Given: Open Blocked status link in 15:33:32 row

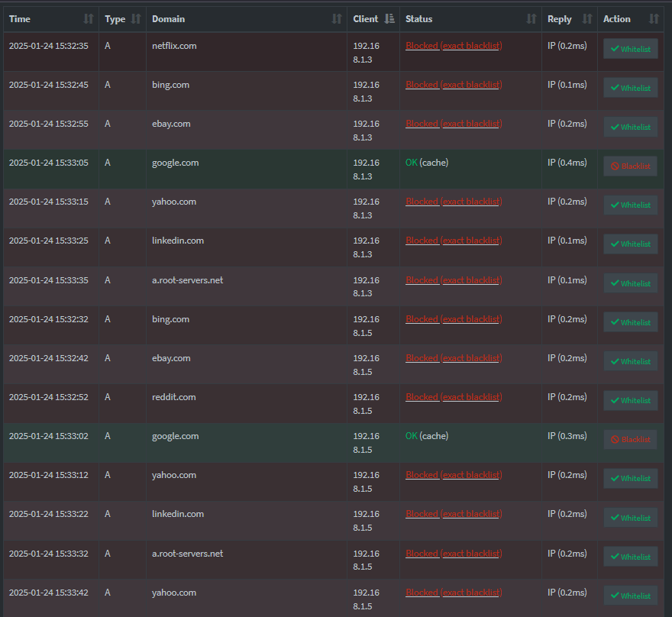Looking at the screenshot, I should click(454, 553).
